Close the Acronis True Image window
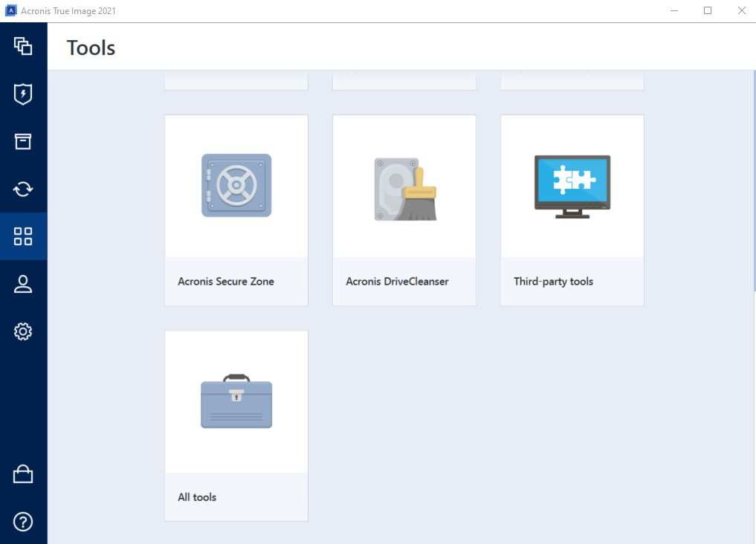This screenshot has height=544, width=756. [x=741, y=10]
